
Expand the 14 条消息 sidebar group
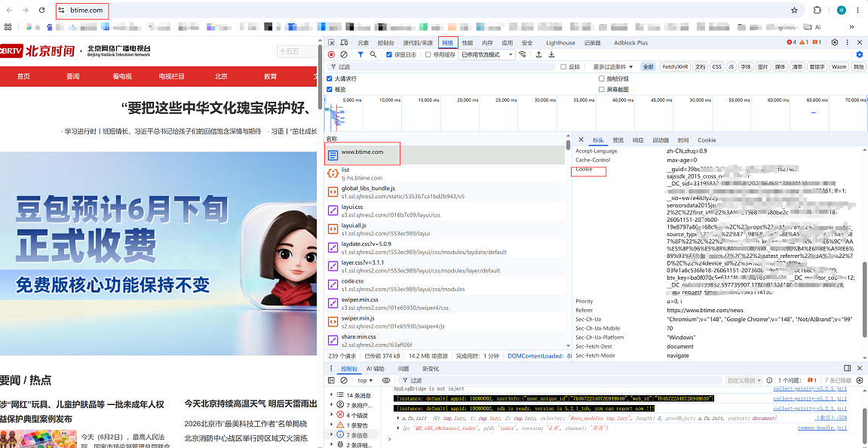click(332, 395)
